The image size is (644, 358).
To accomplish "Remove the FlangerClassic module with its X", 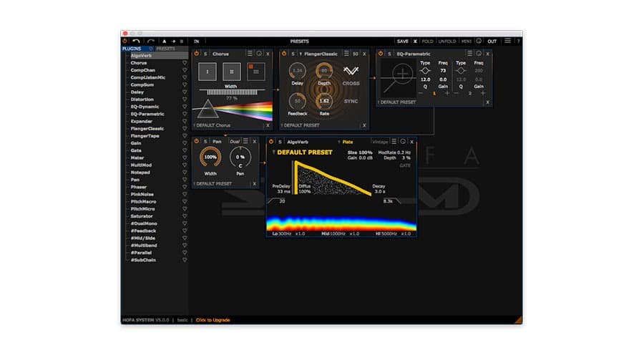I will (x=364, y=54).
